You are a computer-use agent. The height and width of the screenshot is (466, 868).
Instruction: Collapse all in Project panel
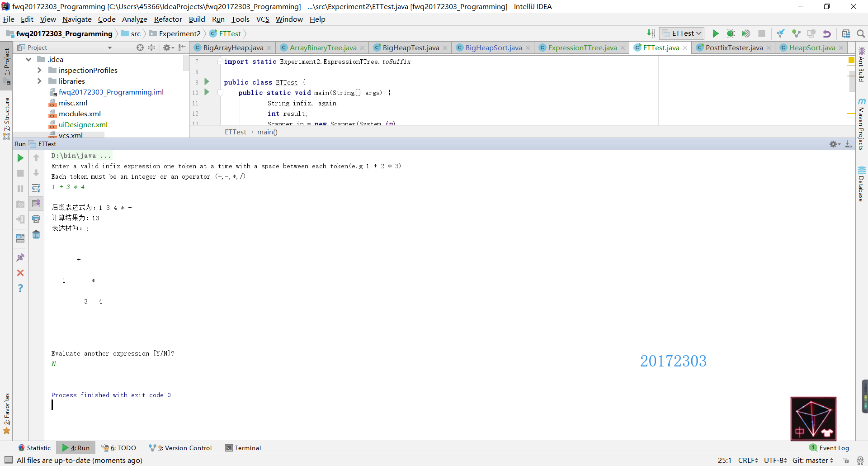click(x=151, y=48)
